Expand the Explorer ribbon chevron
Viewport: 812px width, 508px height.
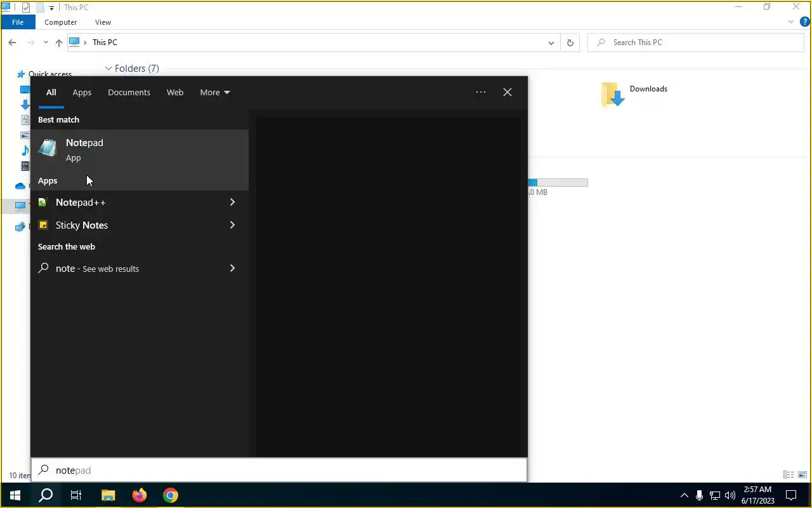click(791, 22)
